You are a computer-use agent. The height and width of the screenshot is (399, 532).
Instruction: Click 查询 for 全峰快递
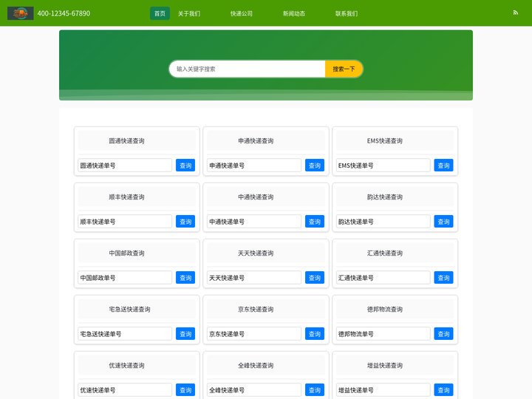tap(315, 390)
